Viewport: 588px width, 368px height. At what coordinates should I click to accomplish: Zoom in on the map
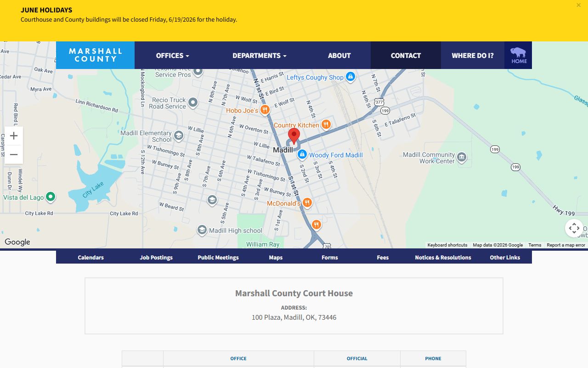point(14,136)
